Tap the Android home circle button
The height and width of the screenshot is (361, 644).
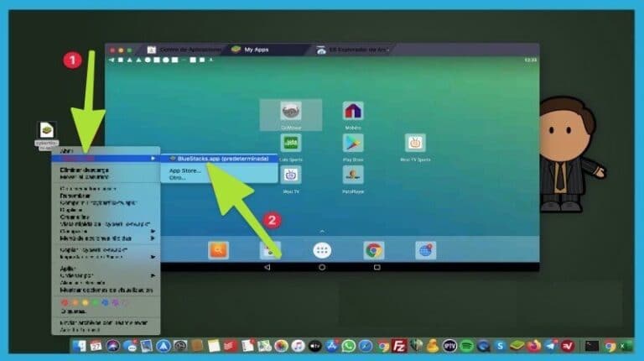[x=322, y=267]
